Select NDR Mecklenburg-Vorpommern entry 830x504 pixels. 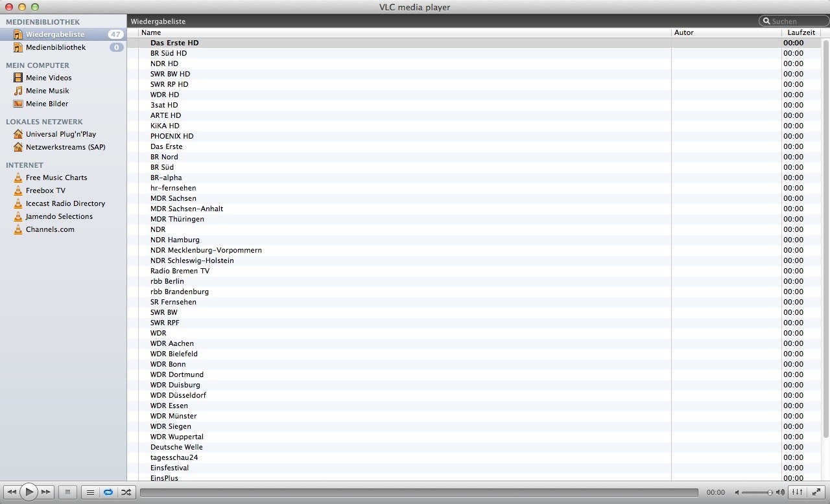pos(474,250)
